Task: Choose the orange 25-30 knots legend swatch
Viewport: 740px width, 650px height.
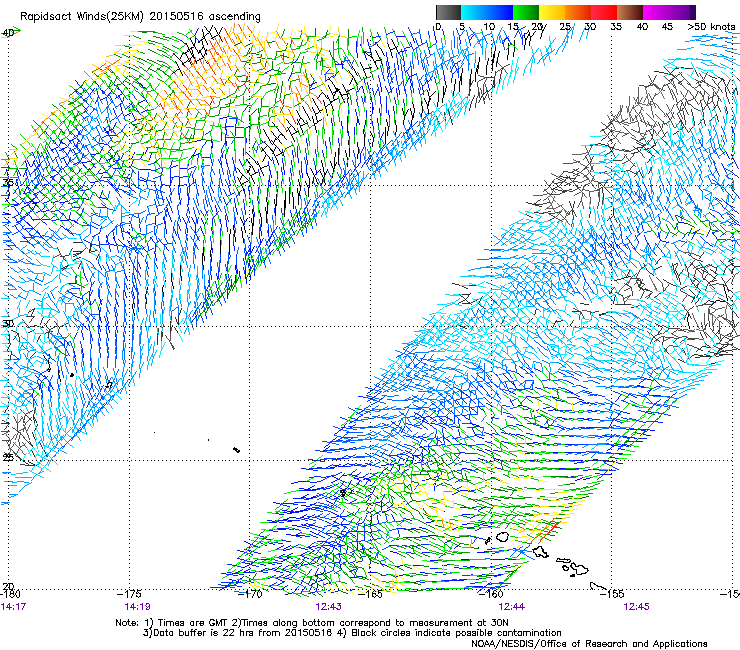Action: 578,12
